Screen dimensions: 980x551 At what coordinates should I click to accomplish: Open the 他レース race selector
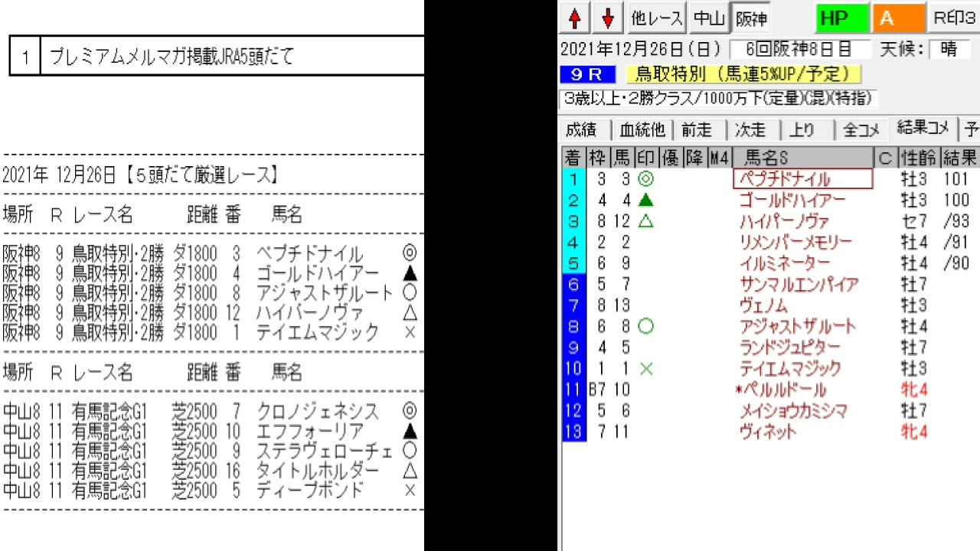(x=656, y=18)
